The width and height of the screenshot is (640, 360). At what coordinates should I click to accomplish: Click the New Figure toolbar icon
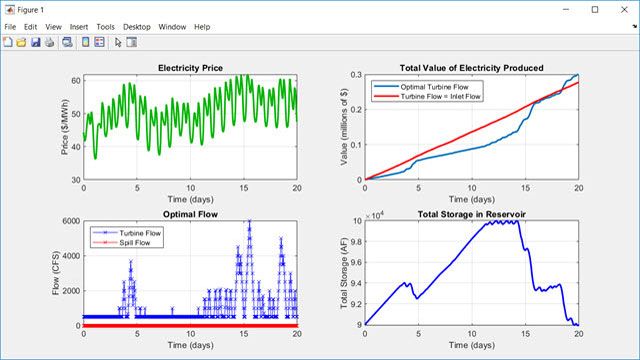8,42
